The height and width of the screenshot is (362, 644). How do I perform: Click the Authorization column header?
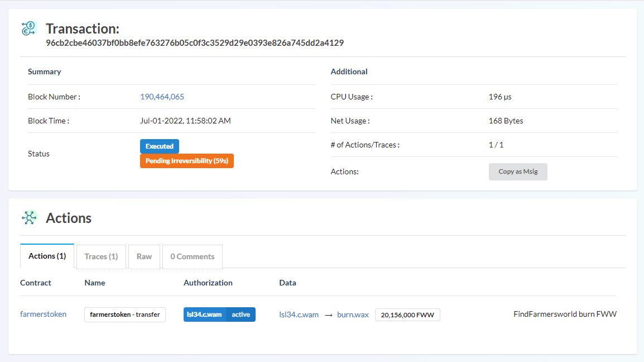point(208,283)
